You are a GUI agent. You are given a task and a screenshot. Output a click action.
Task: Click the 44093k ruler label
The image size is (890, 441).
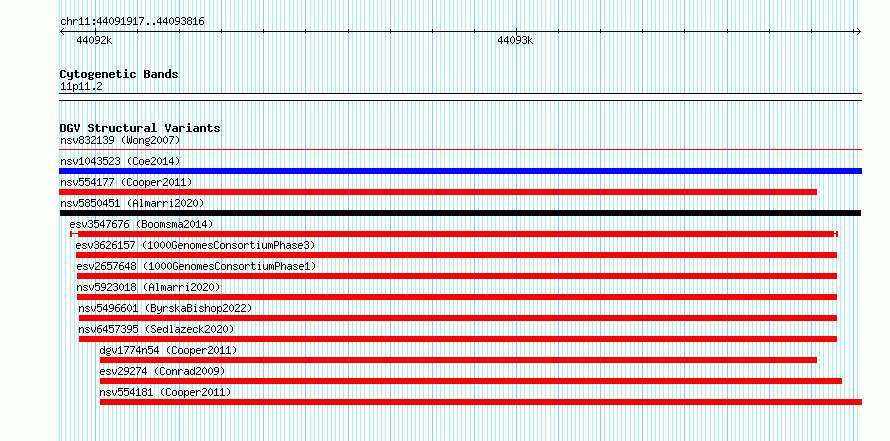pyautogui.click(x=515, y=40)
